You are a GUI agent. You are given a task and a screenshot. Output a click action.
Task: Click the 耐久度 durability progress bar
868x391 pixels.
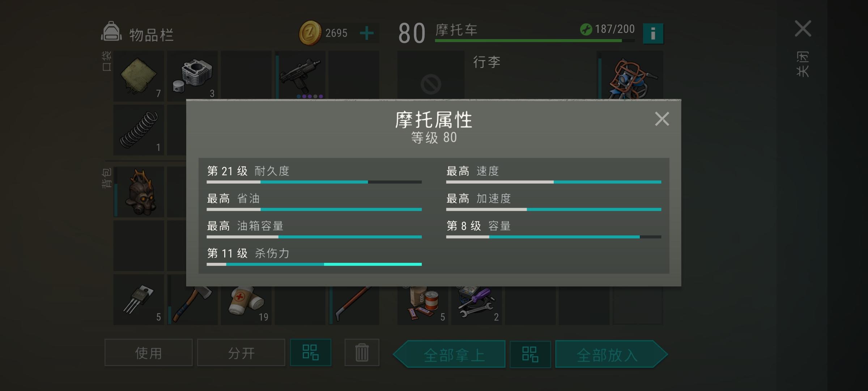(314, 182)
